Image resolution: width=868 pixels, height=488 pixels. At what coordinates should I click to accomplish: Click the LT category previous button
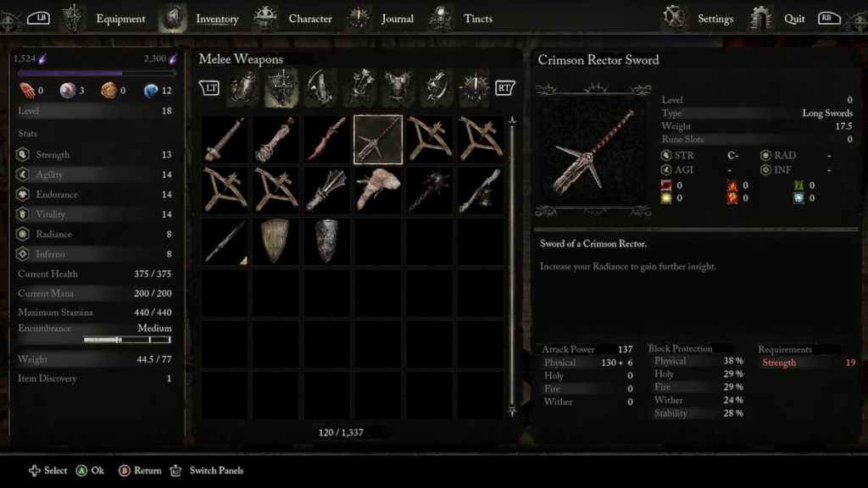[x=209, y=87]
